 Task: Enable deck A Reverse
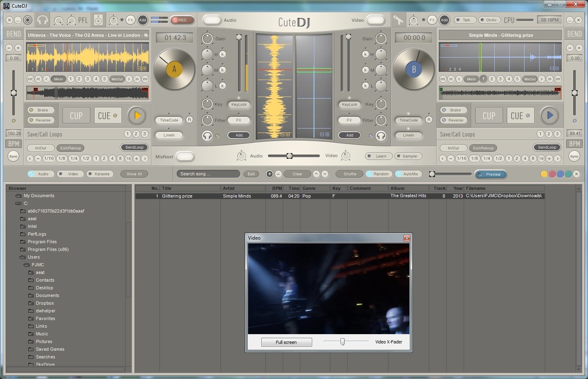(x=41, y=120)
